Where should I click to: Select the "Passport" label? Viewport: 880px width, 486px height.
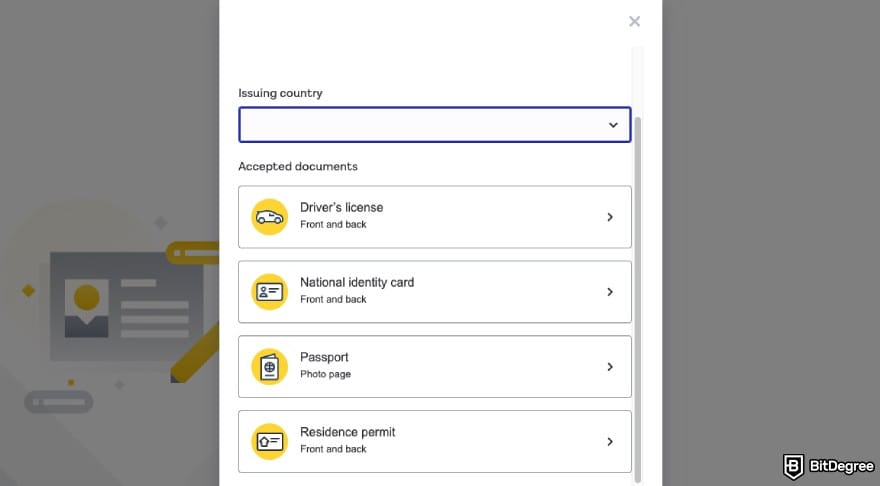[x=324, y=357]
